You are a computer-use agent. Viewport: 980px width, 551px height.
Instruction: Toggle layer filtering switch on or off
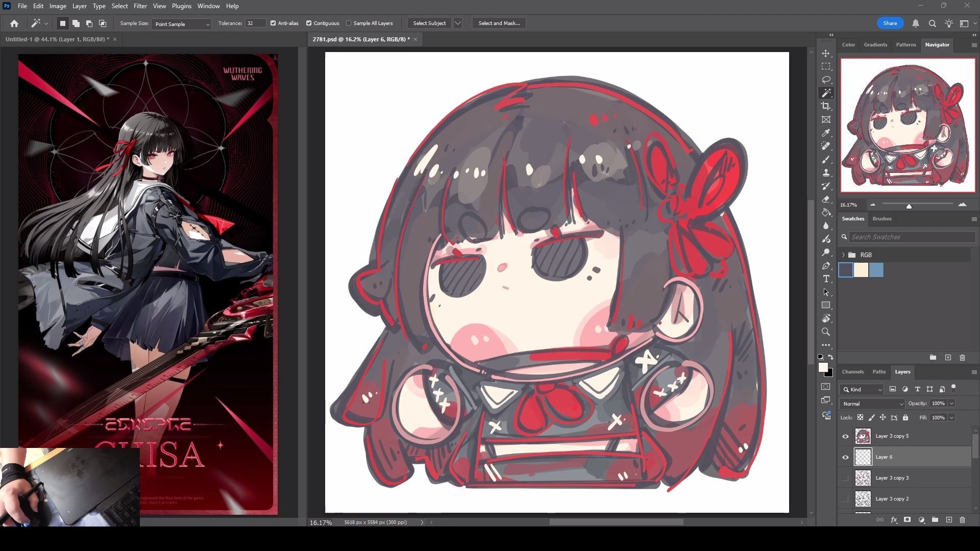[953, 388]
